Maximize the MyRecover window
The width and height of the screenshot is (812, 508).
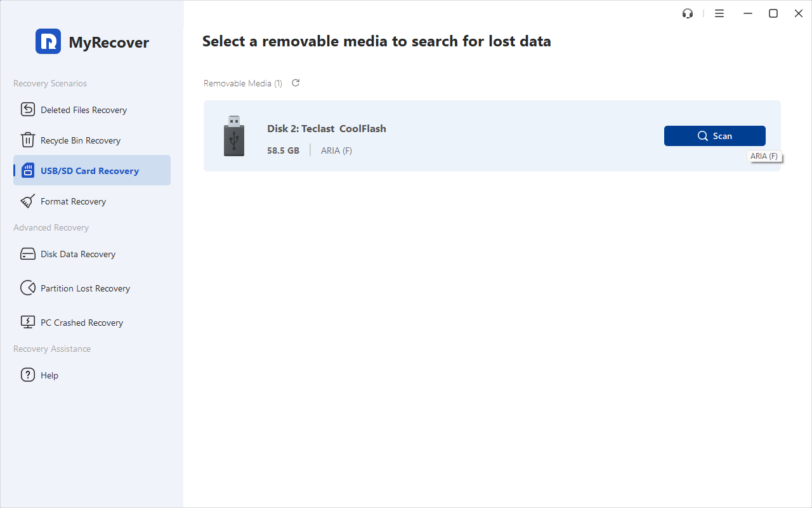pos(773,13)
